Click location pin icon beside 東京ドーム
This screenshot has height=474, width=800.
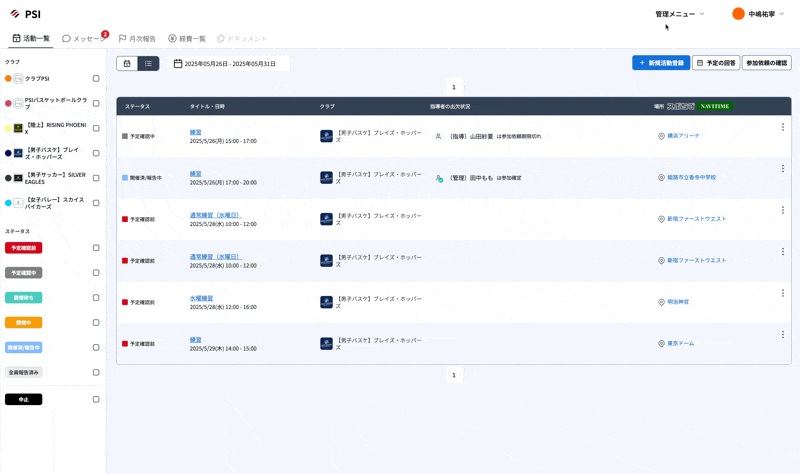point(661,344)
